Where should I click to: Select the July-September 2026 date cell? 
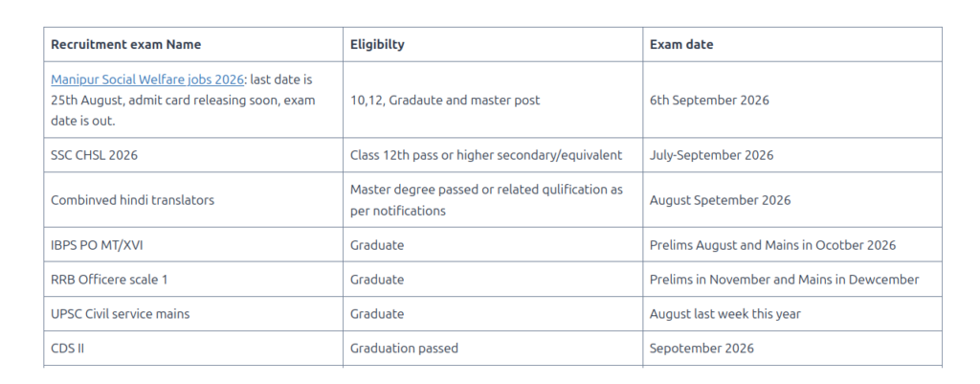point(791,155)
